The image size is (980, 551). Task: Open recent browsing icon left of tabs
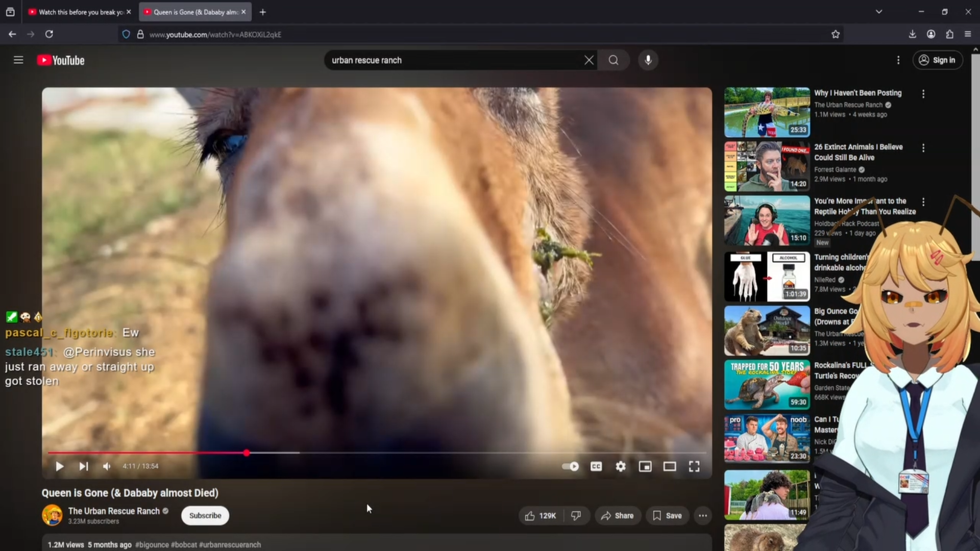point(10,12)
